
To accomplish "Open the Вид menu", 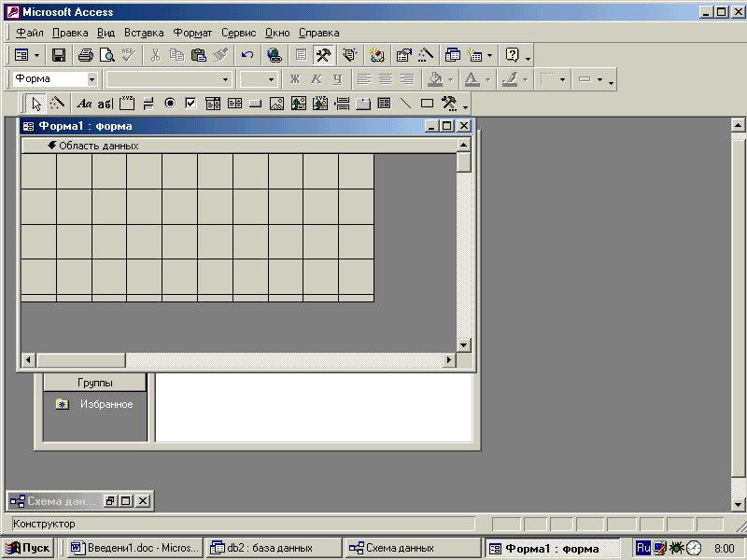I will (x=106, y=33).
